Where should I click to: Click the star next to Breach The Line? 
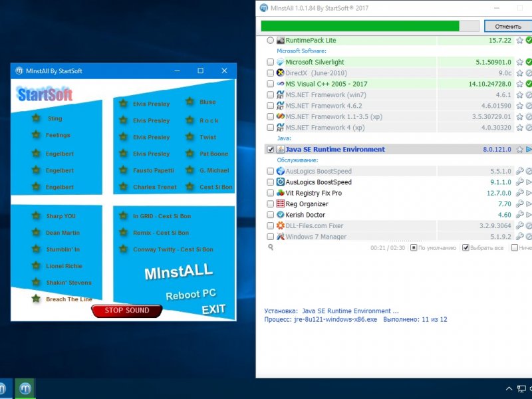(x=36, y=299)
